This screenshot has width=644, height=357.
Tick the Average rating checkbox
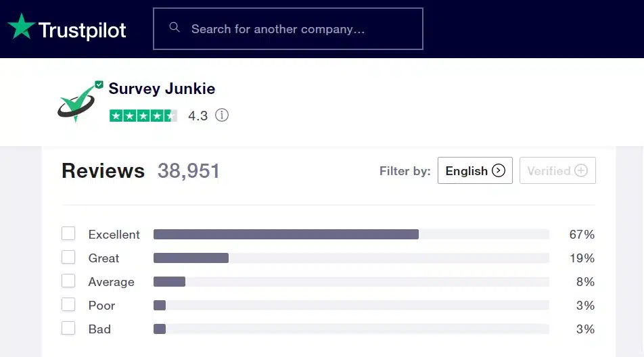click(x=68, y=281)
